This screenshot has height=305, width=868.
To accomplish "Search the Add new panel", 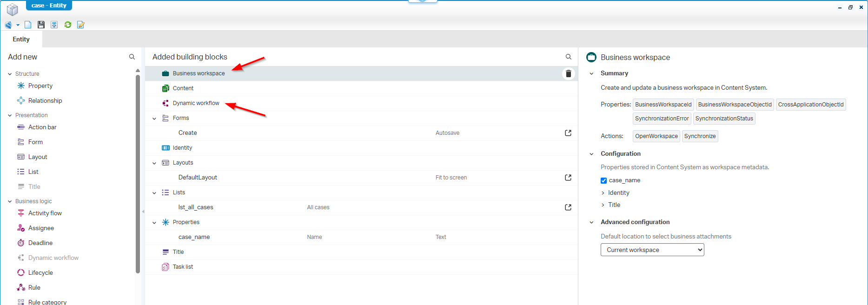I will click(132, 57).
